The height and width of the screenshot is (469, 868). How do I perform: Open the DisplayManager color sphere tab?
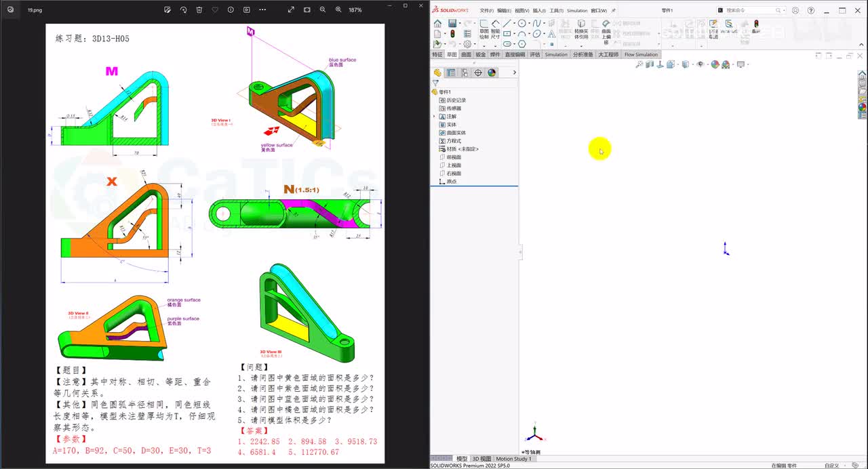pos(492,73)
